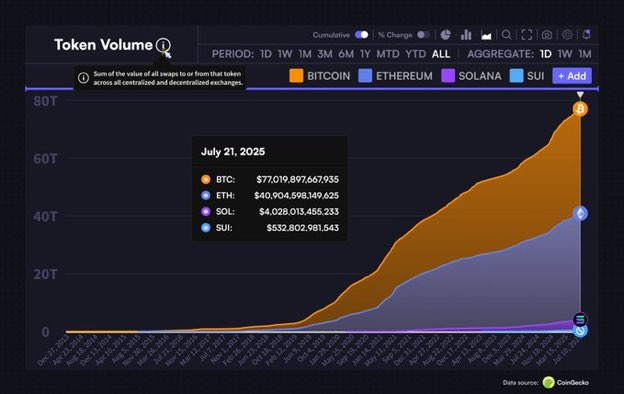Click the BTC value $77,019,897,667,935
624x394 pixels.
(297, 179)
